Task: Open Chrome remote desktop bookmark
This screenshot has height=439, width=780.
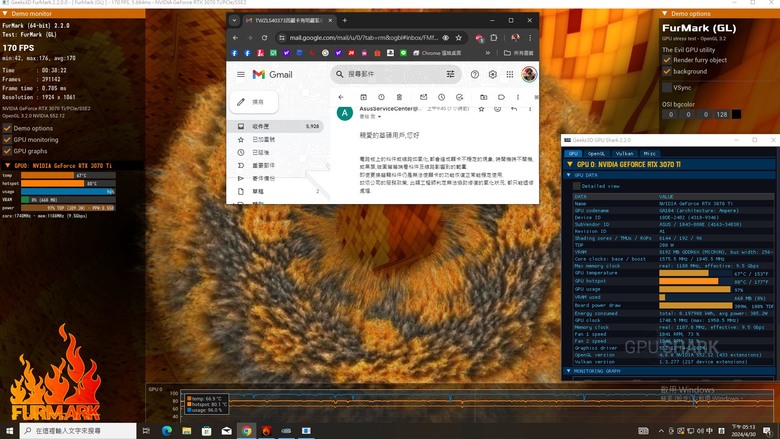Action: [x=437, y=53]
